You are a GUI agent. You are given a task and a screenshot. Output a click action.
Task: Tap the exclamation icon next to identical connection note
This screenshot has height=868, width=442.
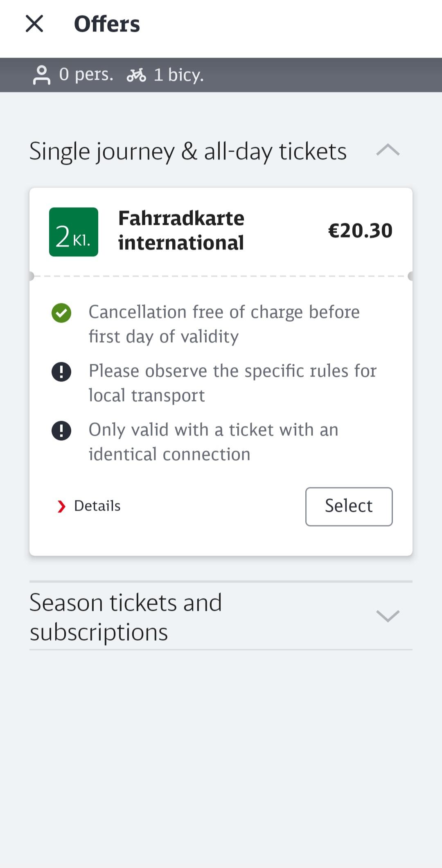point(61,431)
